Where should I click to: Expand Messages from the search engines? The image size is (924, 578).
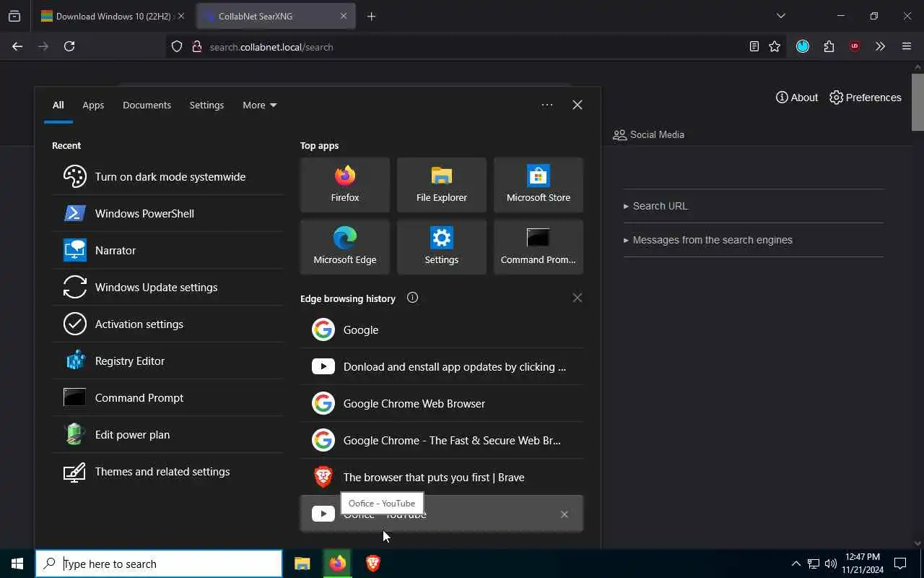tap(708, 240)
